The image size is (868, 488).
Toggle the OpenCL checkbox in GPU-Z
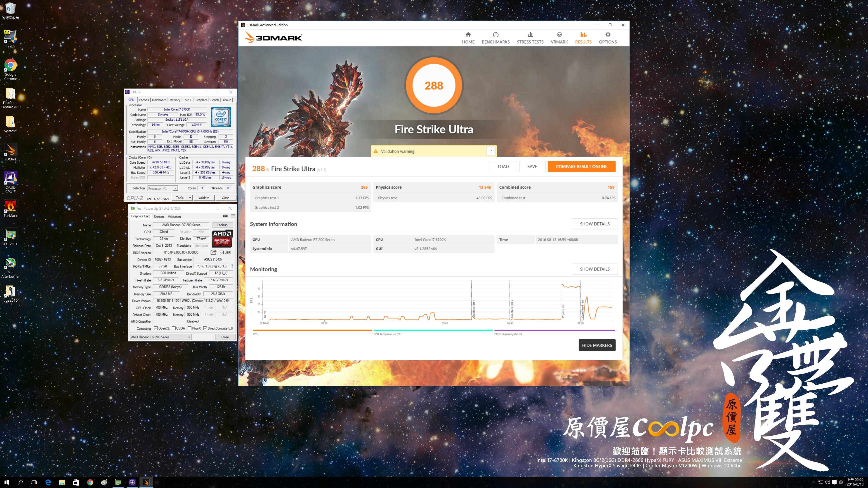click(156, 328)
